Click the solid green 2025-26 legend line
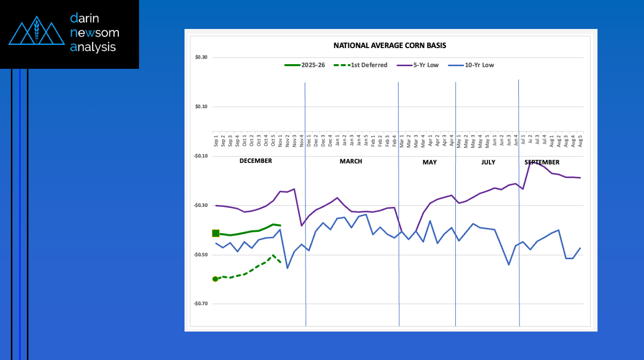This screenshot has width=644, height=360. point(293,65)
